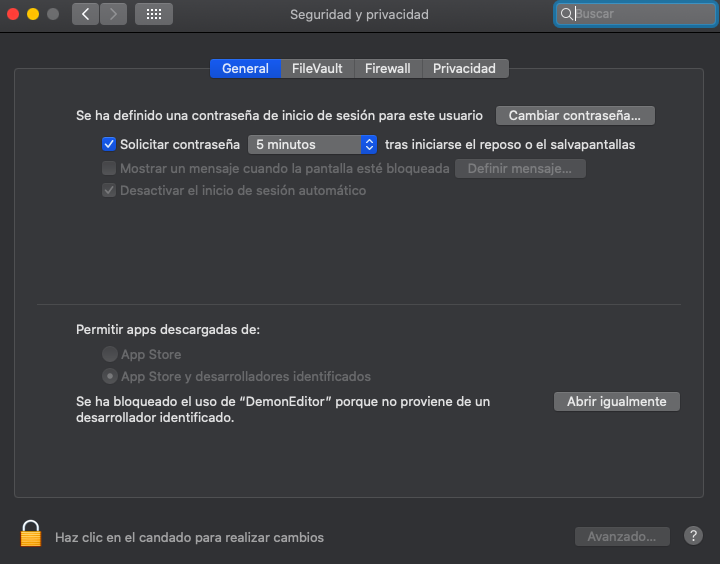Image resolution: width=720 pixels, height=564 pixels.
Task: Click Abrir igualmente for DemonEditor
Action: point(616,401)
